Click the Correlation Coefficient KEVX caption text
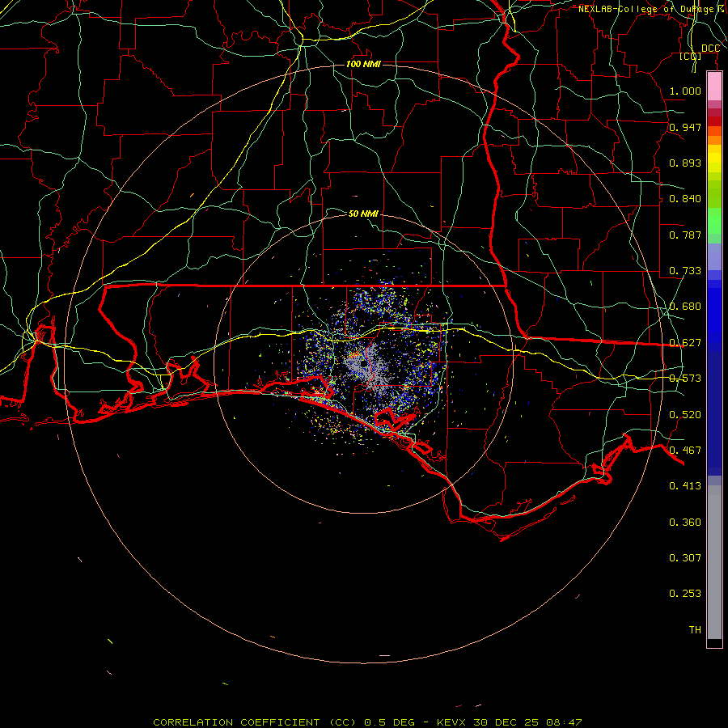Image resolution: width=728 pixels, height=728 pixels. click(367, 722)
